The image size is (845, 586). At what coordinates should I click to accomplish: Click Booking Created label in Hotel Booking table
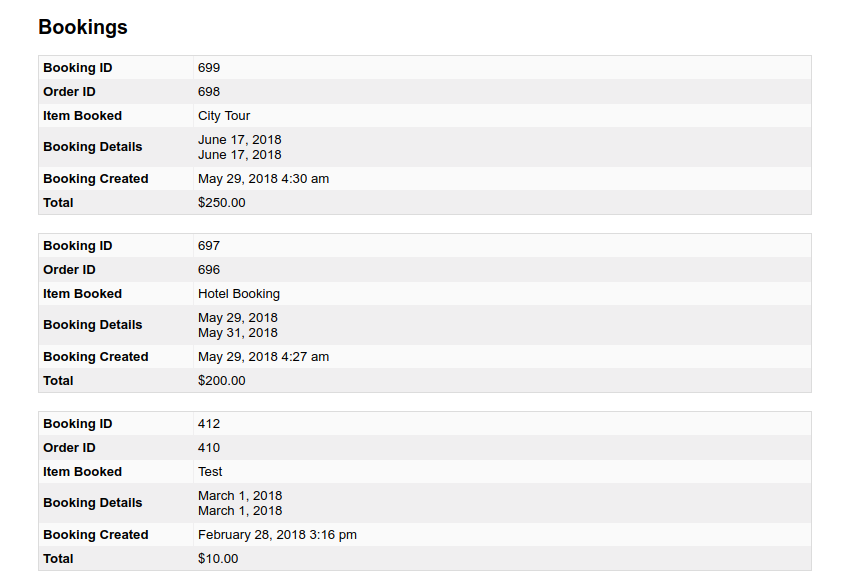[x=96, y=357]
